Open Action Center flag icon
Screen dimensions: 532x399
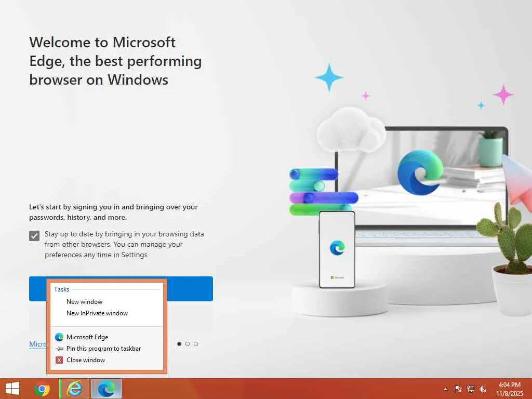pos(458,389)
